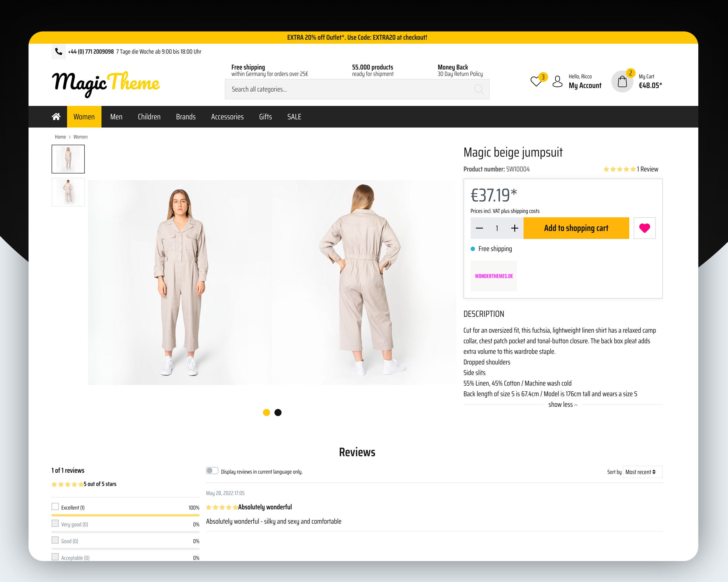Image resolution: width=728 pixels, height=582 pixels.
Task: Tick the Good (0) checkbox
Action: (55, 540)
